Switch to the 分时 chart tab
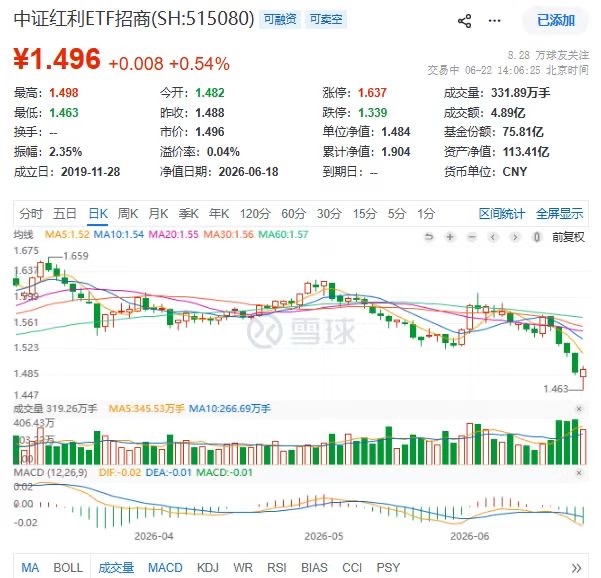601x578 pixels. click(31, 213)
